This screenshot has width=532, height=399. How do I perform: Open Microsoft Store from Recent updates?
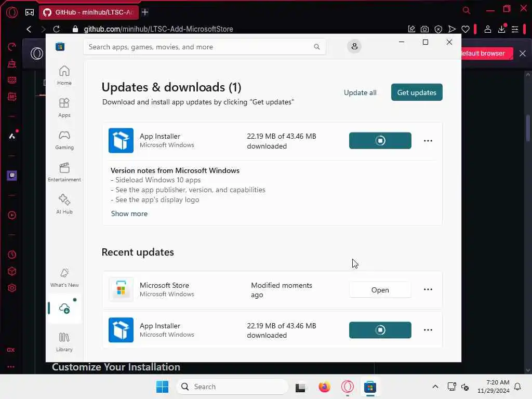[x=380, y=290]
